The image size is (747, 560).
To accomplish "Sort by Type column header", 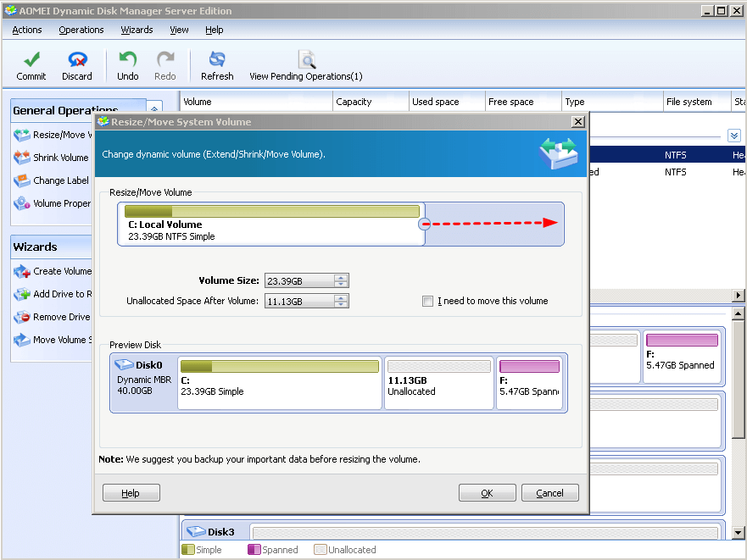I will point(612,102).
